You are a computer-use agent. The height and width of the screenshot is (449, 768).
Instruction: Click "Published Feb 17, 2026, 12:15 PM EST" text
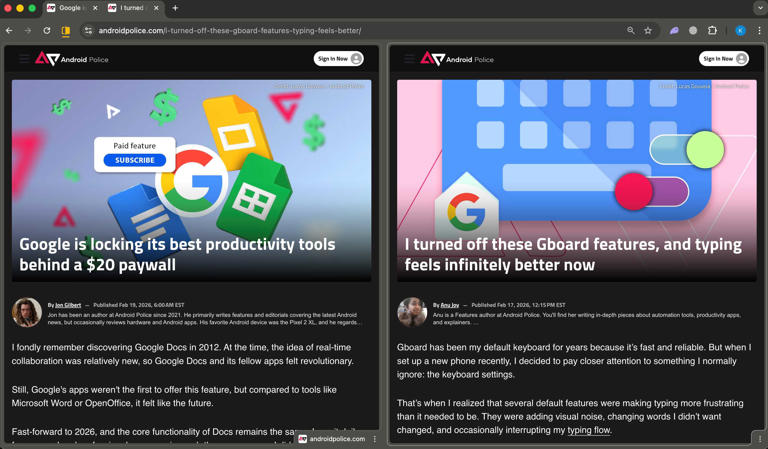coord(518,305)
